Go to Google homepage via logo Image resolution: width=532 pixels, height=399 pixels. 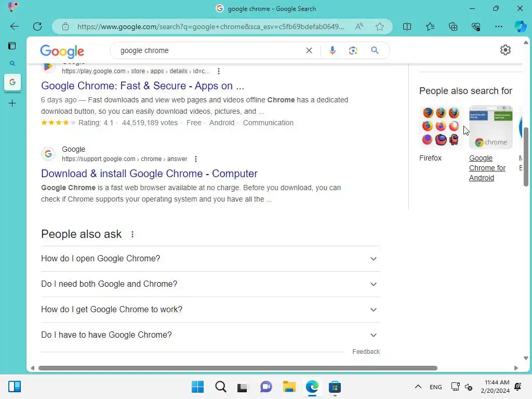(x=62, y=51)
